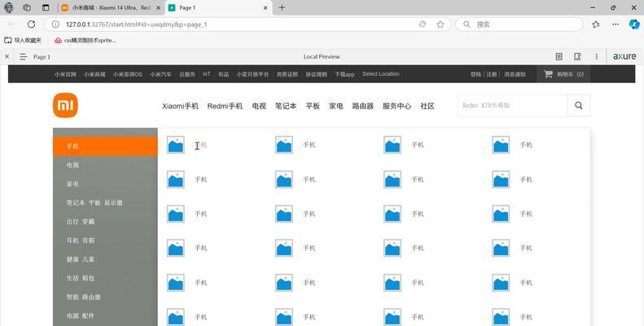
Task: Open browser settings and more menu
Action: coord(616,24)
